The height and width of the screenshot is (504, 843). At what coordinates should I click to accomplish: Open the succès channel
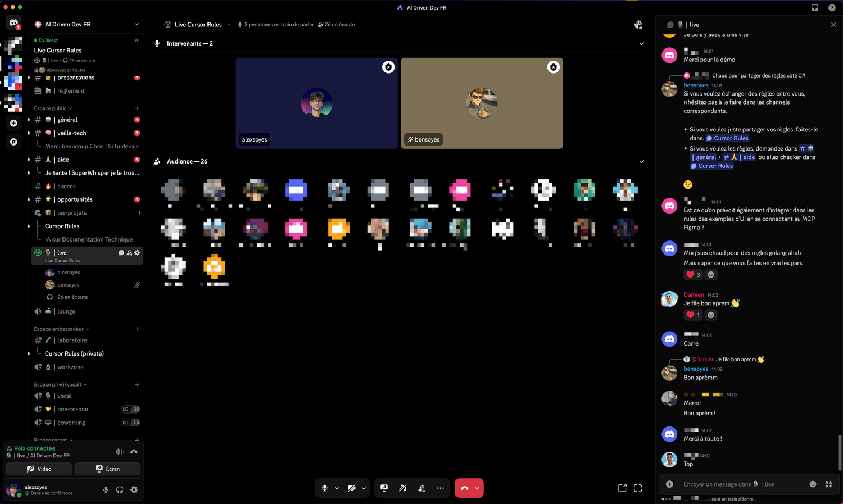click(x=87, y=186)
